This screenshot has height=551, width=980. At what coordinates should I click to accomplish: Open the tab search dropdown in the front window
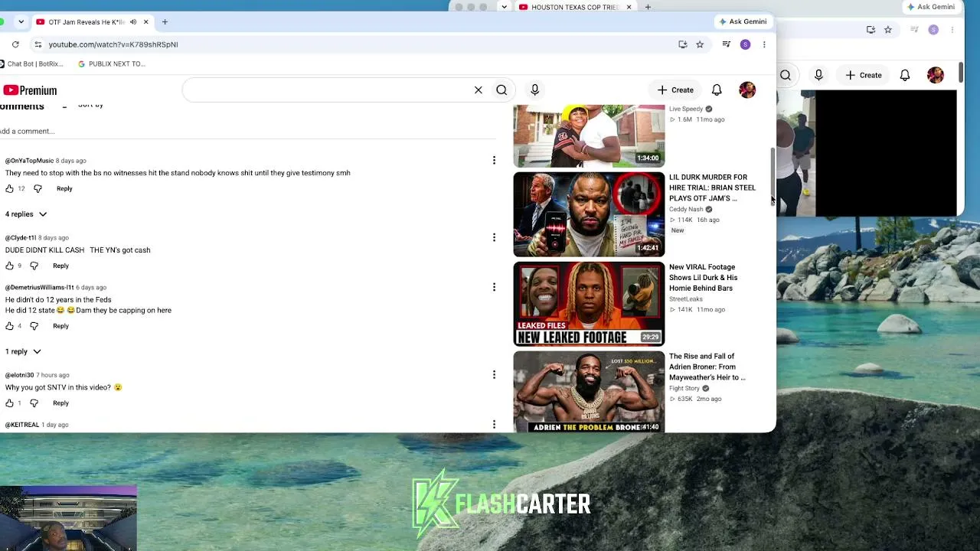click(21, 22)
